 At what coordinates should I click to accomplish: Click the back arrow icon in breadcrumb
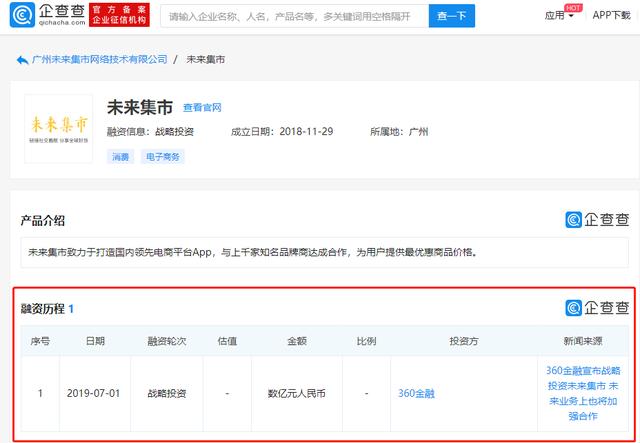(x=22, y=60)
